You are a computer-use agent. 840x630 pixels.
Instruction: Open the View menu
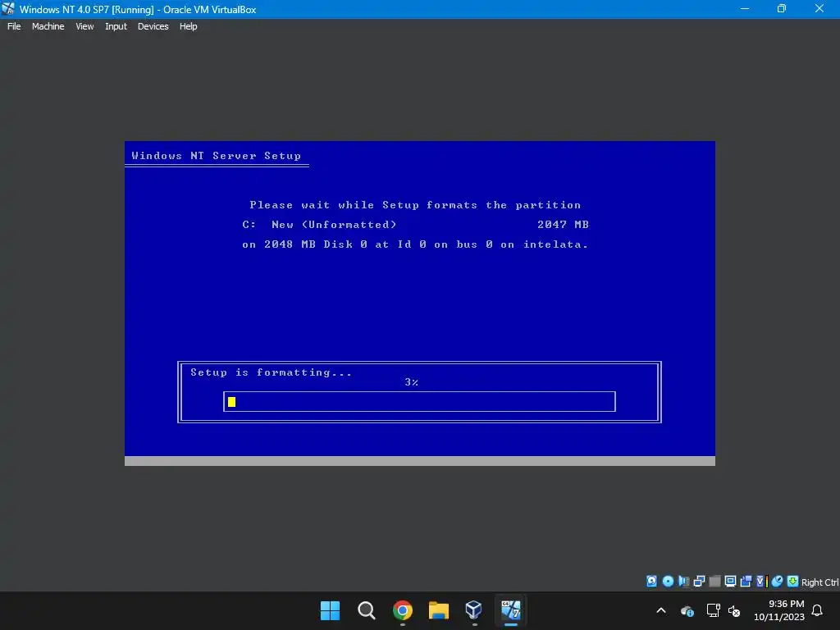(84, 26)
